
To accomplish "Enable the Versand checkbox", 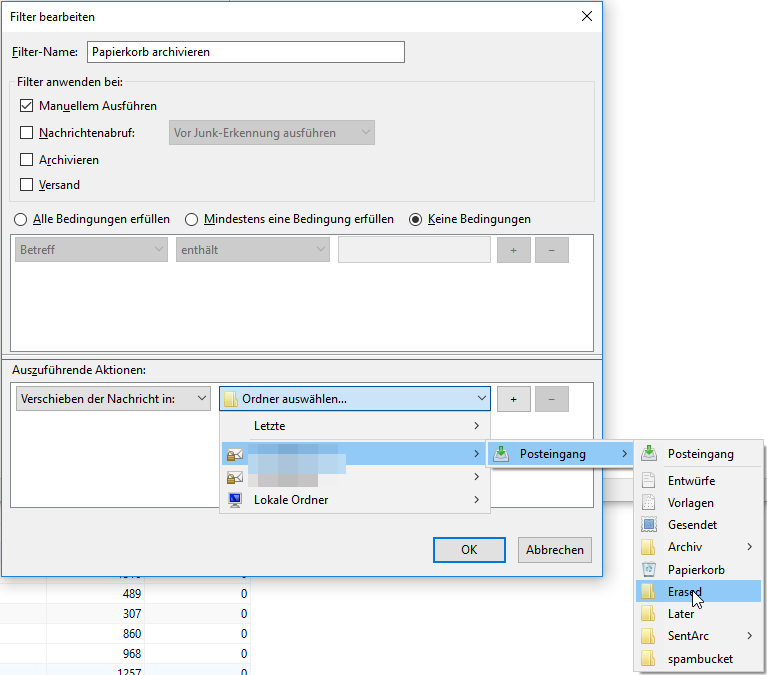I will tap(27, 184).
